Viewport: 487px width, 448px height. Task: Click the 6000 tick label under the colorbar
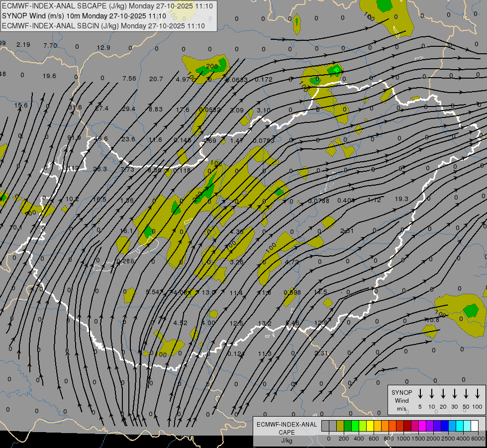click(478, 439)
